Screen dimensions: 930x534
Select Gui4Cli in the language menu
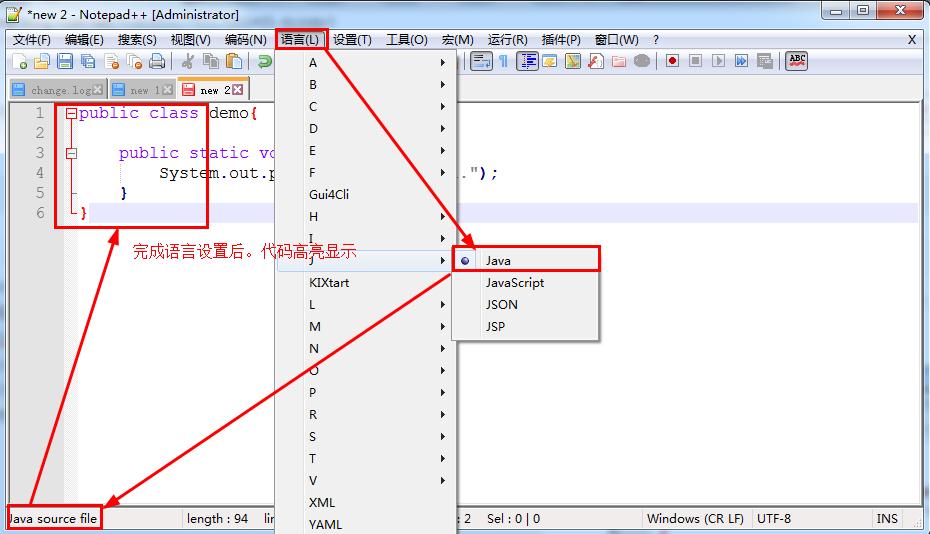coord(365,195)
